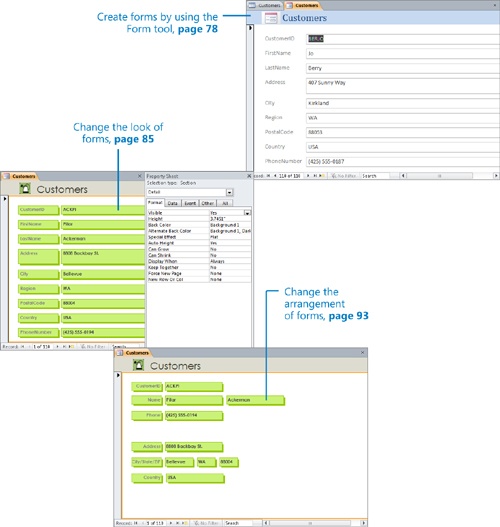Click the Can Grow property row

pyautogui.click(x=199, y=249)
